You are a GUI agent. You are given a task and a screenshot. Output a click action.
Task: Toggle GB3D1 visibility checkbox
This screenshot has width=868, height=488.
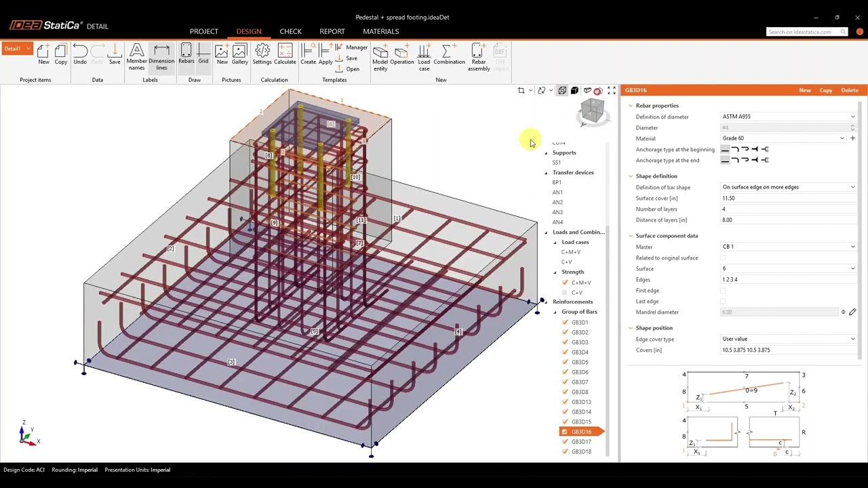[x=565, y=323]
